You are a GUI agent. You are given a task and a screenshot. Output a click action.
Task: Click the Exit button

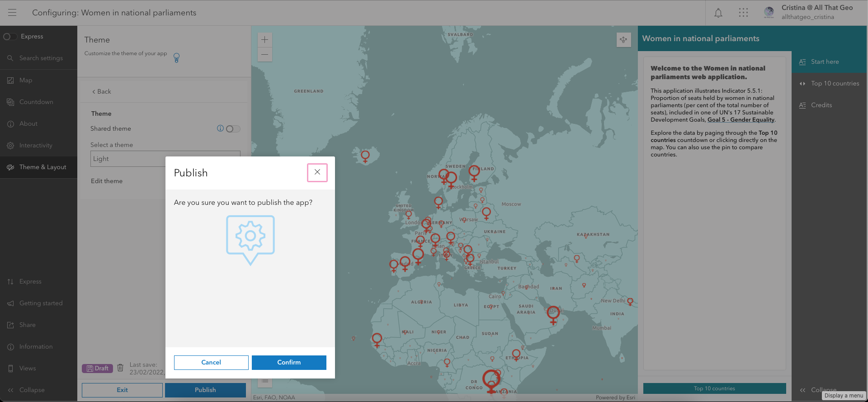pos(122,390)
